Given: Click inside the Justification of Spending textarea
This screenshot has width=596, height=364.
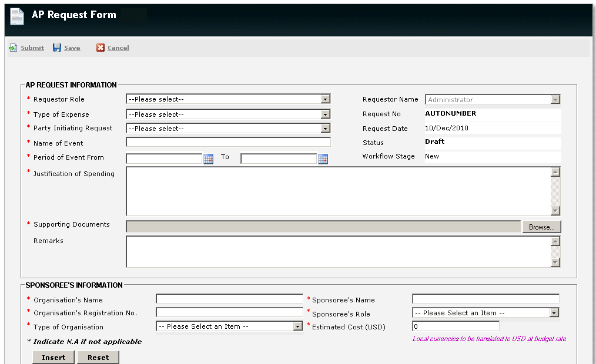Looking at the screenshot, I should coord(339,191).
